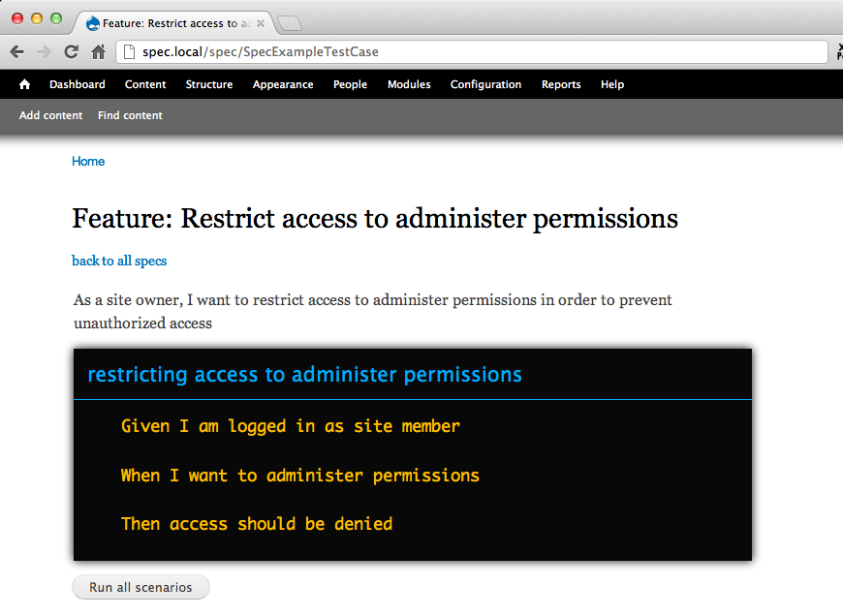The width and height of the screenshot is (843, 616).
Task: Open the Dashboard admin menu
Action: click(x=78, y=85)
